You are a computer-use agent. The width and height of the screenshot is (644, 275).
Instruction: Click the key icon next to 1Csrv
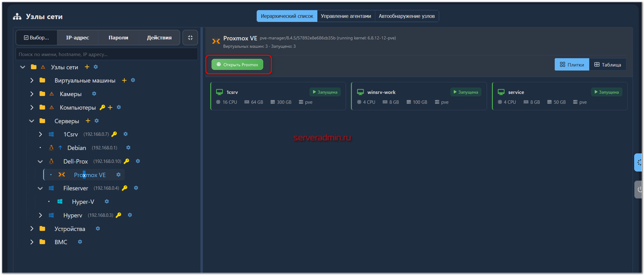(x=114, y=134)
